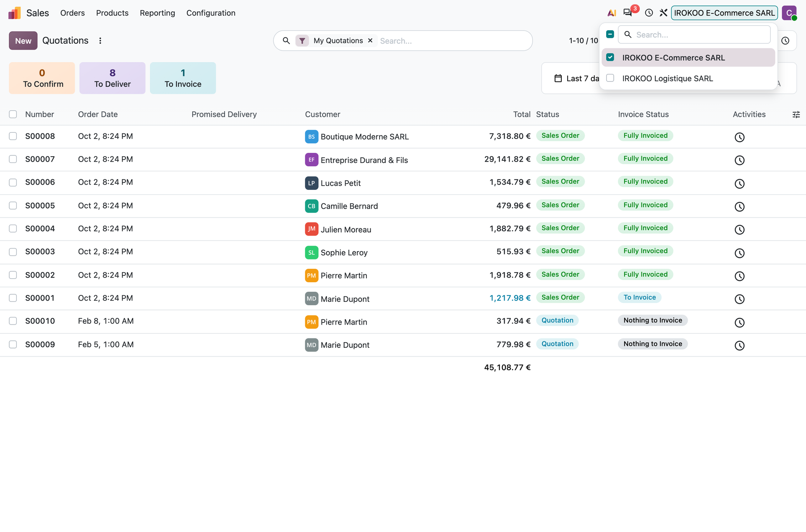Open the Reporting menu
Image resolution: width=806 pixels, height=532 pixels.
(x=157, y=13)
